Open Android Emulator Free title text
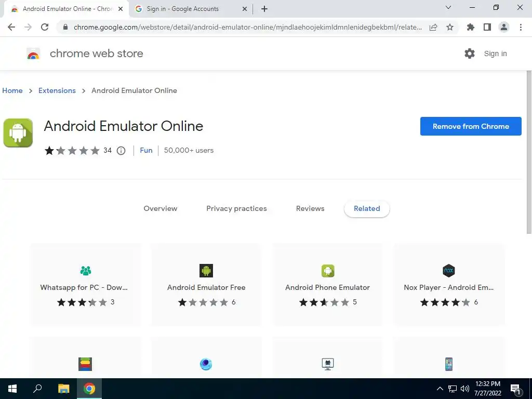 (x=206, y=287)
